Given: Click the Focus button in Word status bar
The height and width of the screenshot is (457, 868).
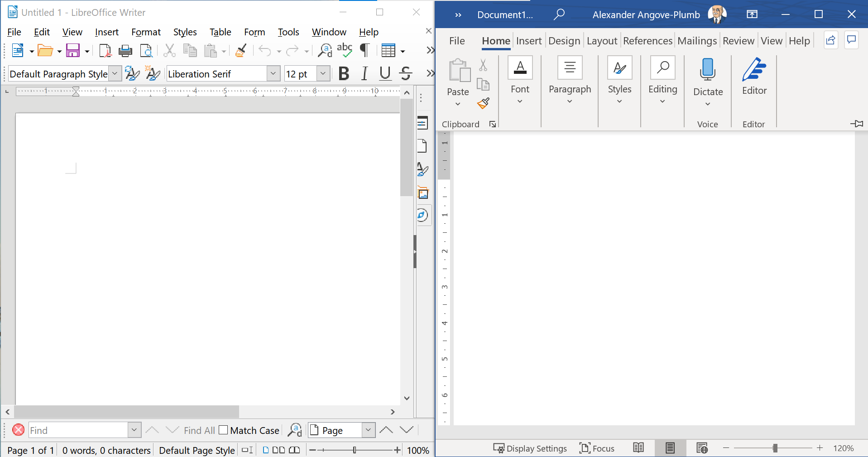Looking at the screenshot, I should pyautogui.click(x=597, y=448).
